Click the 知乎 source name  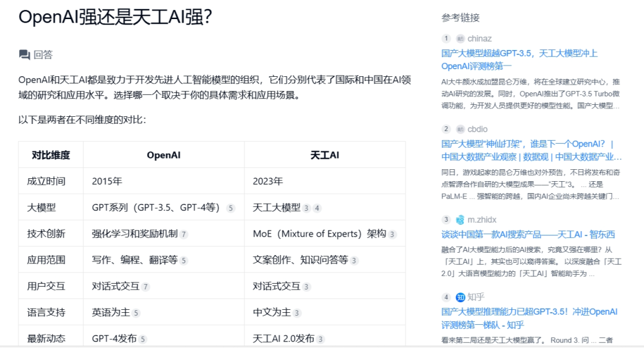(x=476, y=297)
